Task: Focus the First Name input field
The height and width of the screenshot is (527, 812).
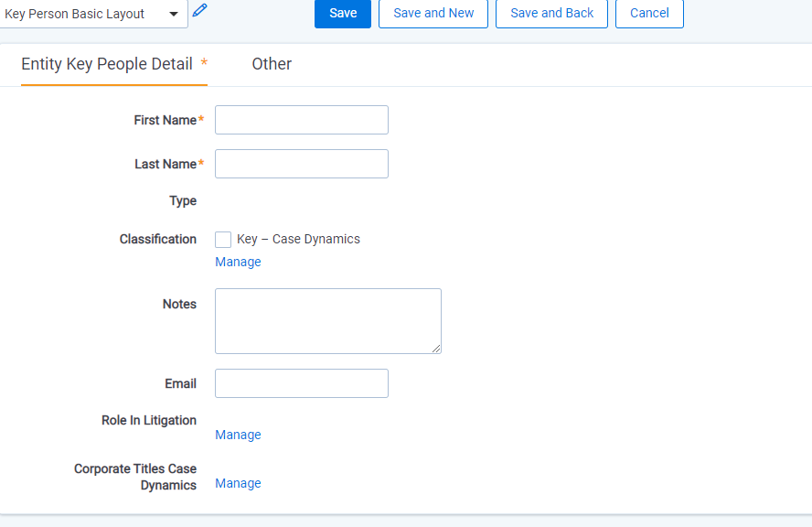Action: point(302,120)
